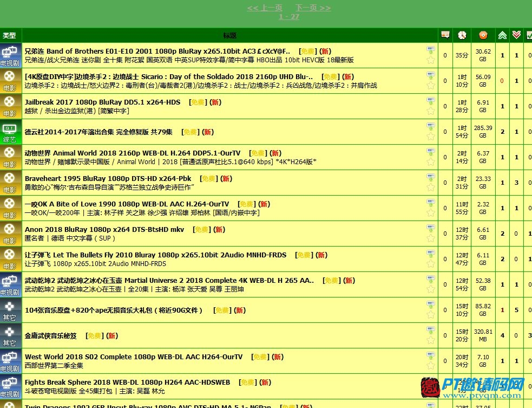
Task: Download Anon 2018 torrent icon
Action: tap(431, 228)
